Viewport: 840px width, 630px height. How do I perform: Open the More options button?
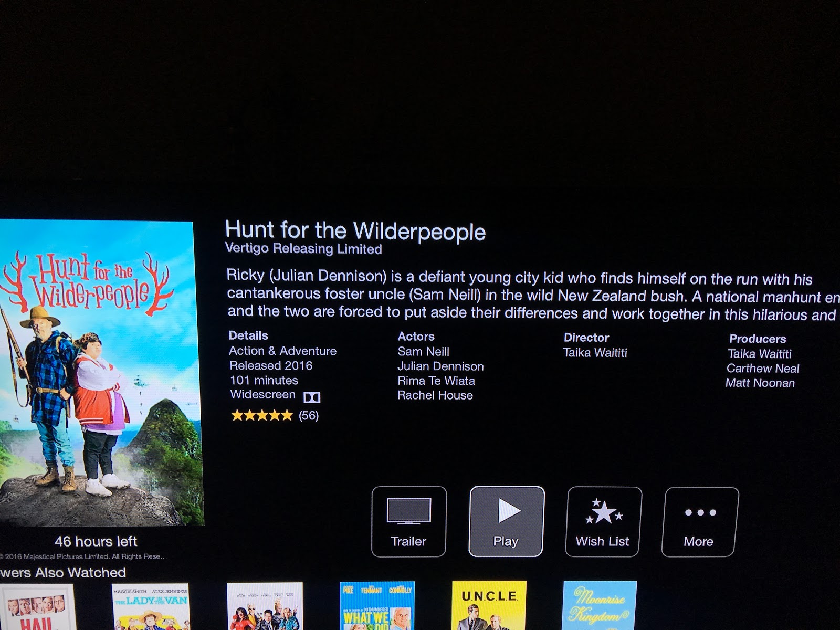point(700,522)
